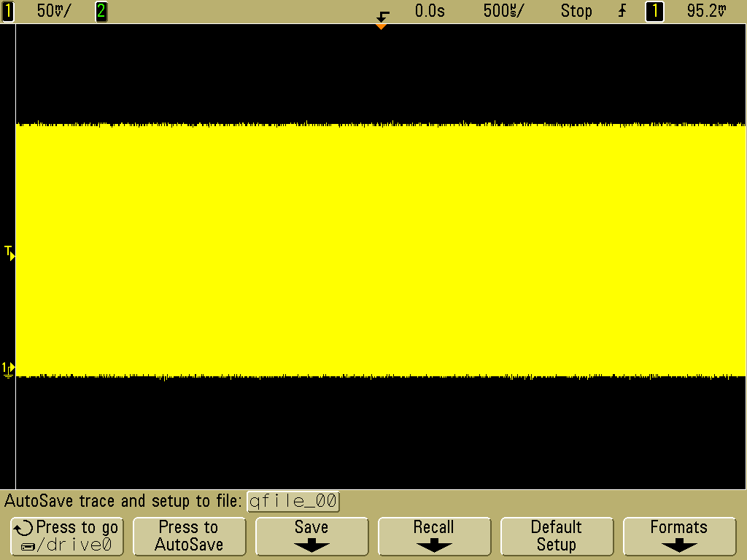This screenshot has height=560, width=747.
Task: Click the 50mV/ vertical scale readout
Action: [x=54, y=11]
